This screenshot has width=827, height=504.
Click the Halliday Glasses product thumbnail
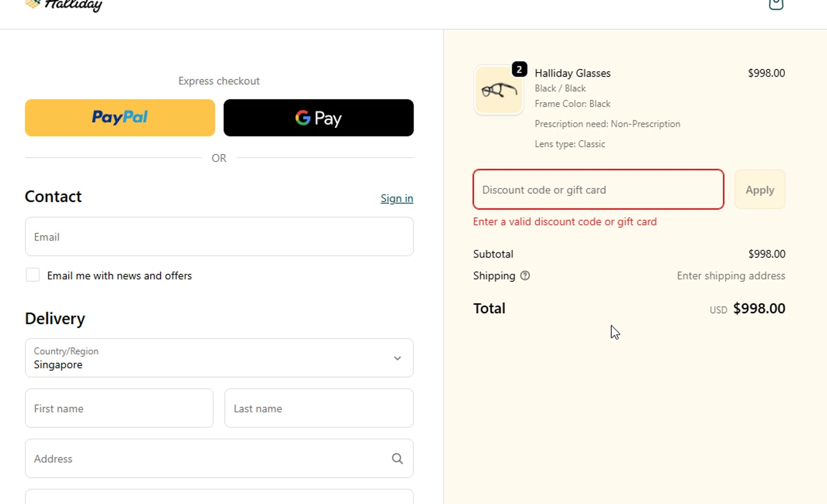click(x=498, y=90)
